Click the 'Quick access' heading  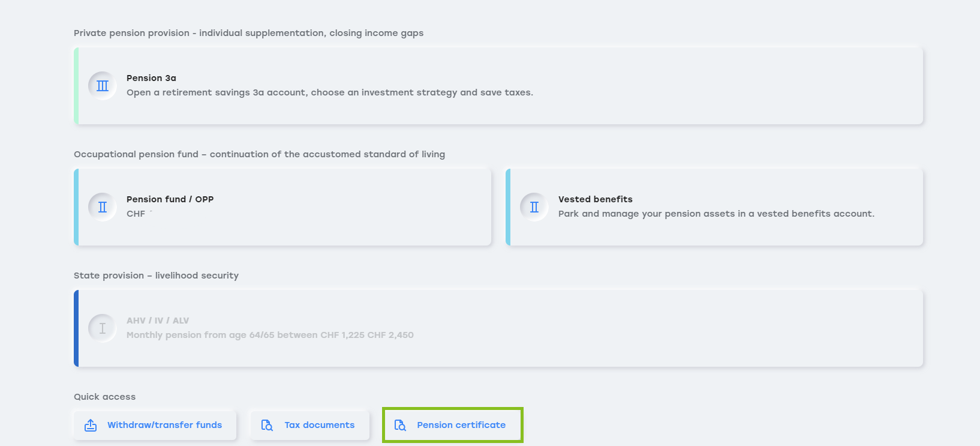(104, 397)
